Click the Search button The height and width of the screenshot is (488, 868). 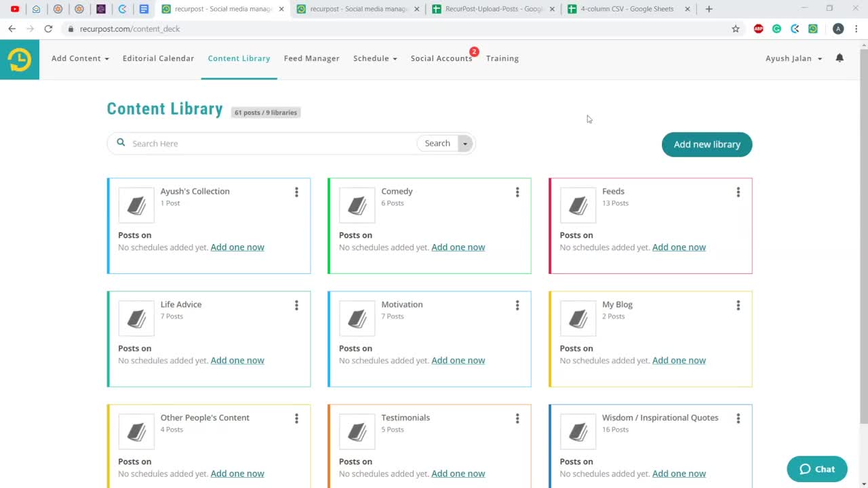coord(437,143)
